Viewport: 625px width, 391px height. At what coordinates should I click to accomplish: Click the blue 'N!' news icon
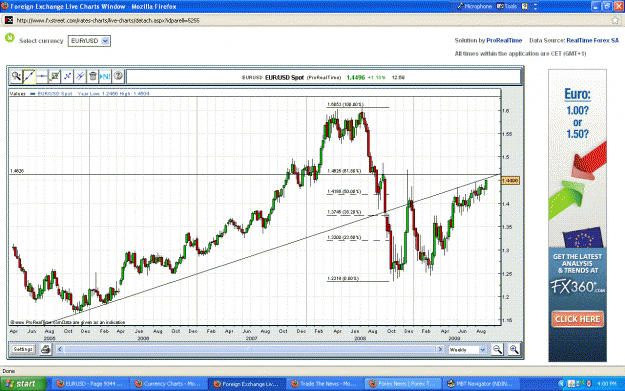(x=105, y=76)
